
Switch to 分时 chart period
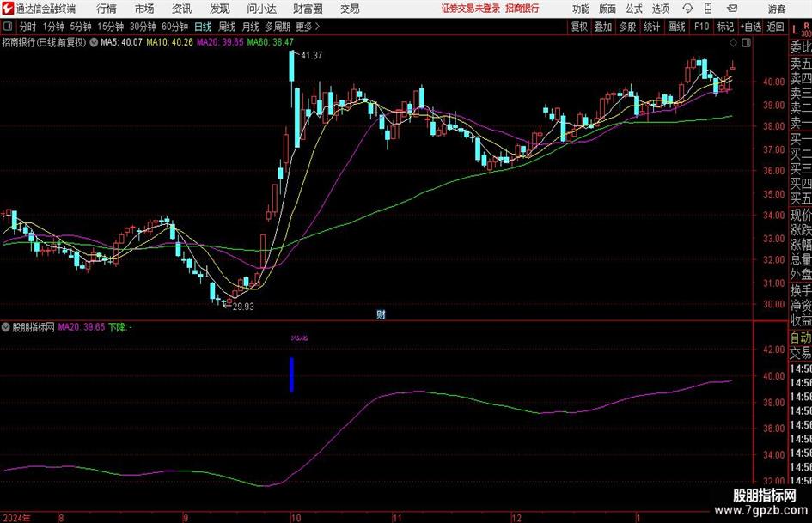28,27
